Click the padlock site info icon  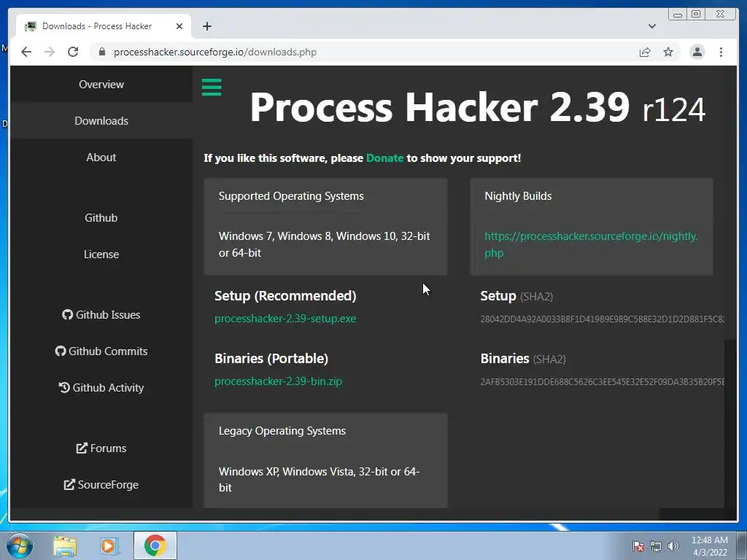pos(101,52)
